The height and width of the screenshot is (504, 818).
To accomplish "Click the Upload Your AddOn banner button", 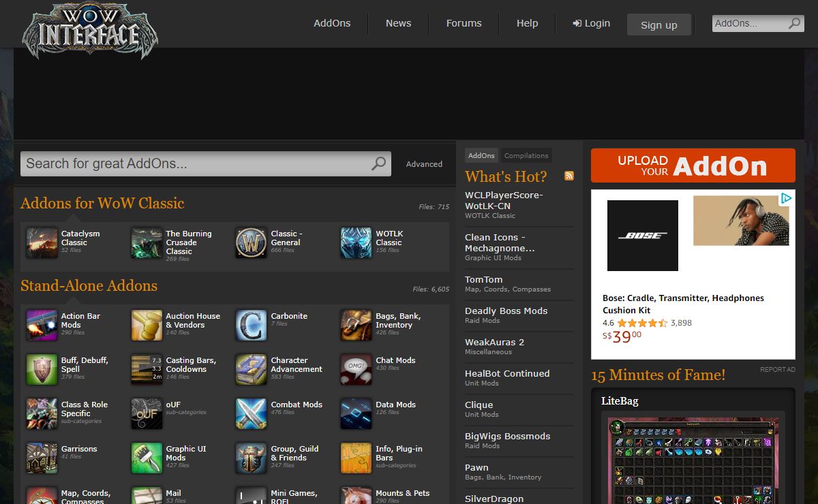I will [693, 166].
